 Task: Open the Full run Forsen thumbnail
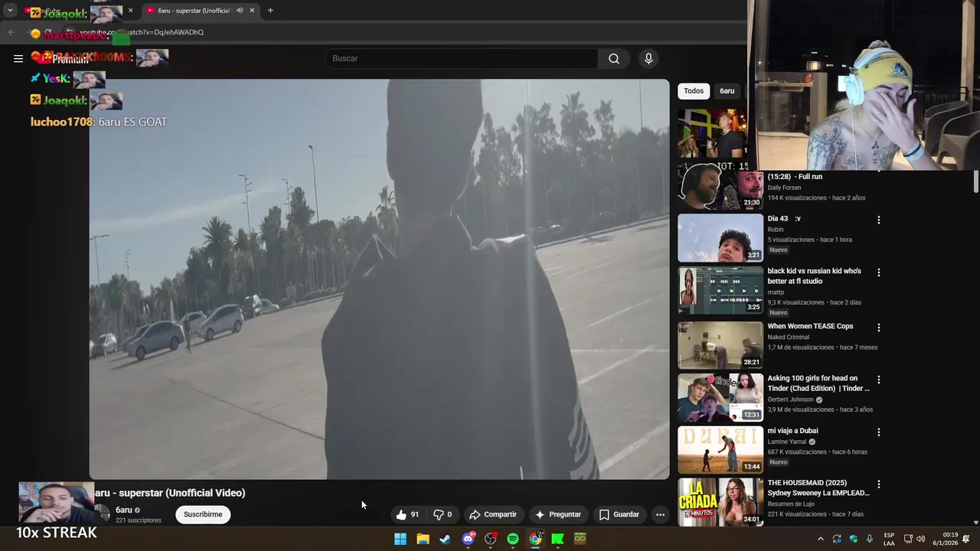720,186
